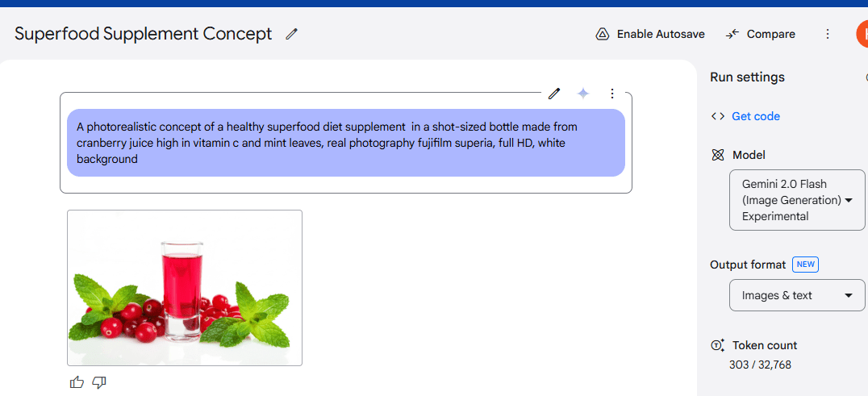Viewport: 868px width, 396px height.
Task: Open the three-dot more options menu in header
Action: [x=827, y=34]
